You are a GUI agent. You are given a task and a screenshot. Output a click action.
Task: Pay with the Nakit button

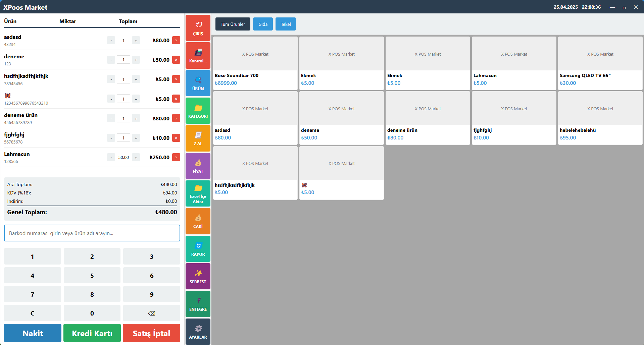coord(33,333)
